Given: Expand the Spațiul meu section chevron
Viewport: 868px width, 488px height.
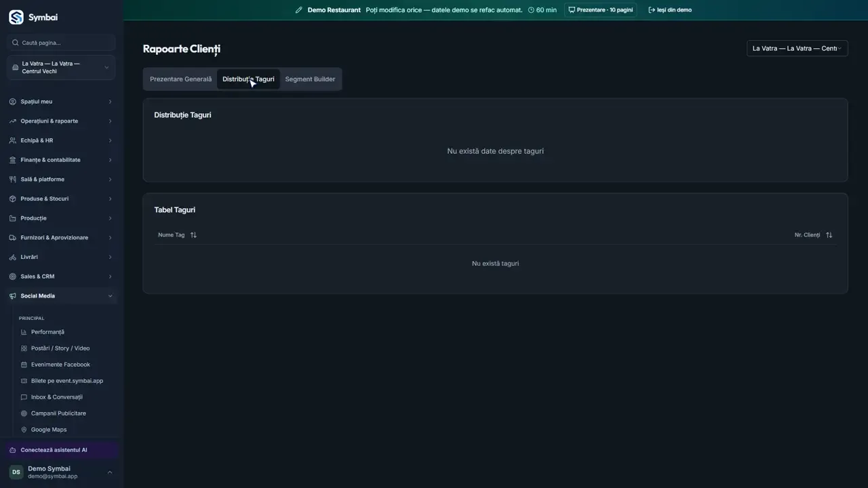Looking at the screenshot, I should click(x=110, y=102).
